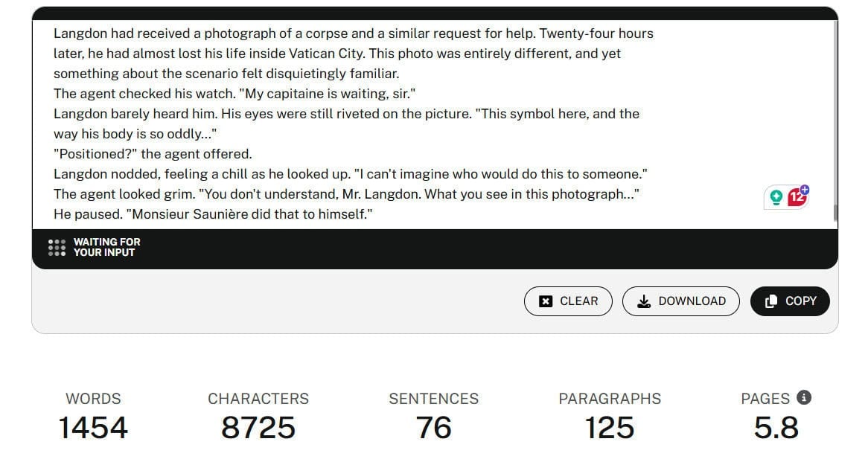
Task: Click the WAITING FOR YOUR INPUT status text
Action: tap(106, 247)
